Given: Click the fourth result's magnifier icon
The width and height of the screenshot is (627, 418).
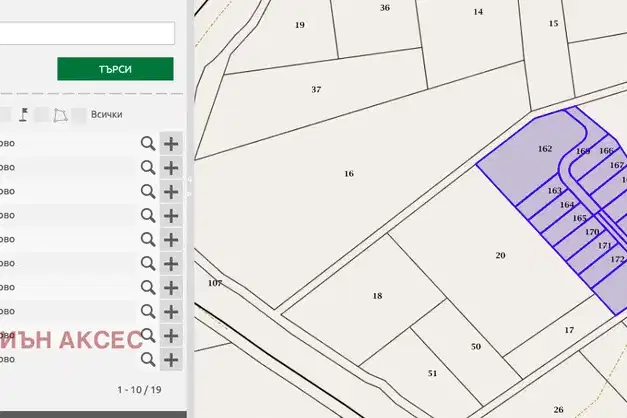Looking at the screenshot, I should click(148, 216).
